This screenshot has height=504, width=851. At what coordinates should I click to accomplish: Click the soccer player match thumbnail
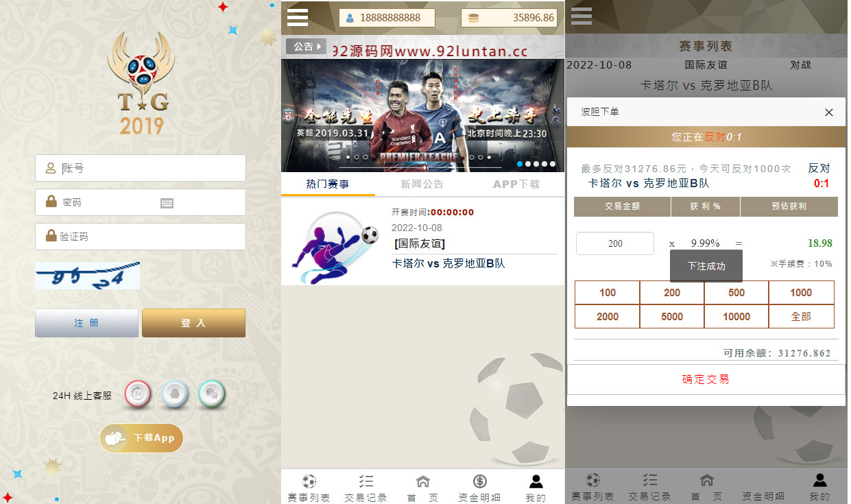tap(334, 248)
